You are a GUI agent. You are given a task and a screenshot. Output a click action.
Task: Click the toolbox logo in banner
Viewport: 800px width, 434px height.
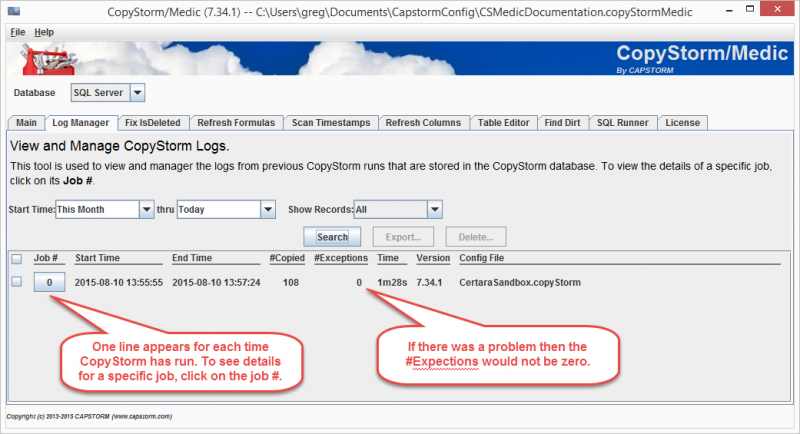click(x=48, y=59)
